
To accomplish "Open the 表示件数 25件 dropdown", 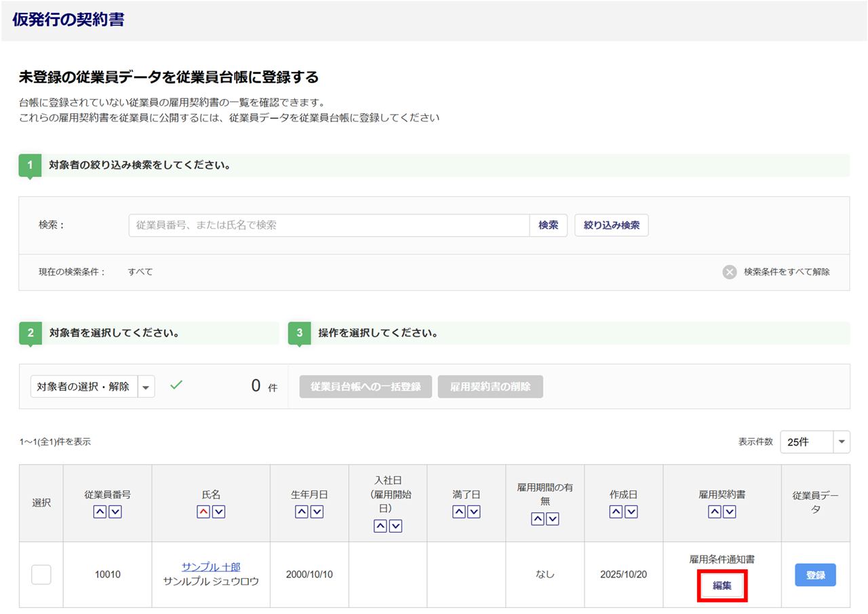I will [814, 442].
